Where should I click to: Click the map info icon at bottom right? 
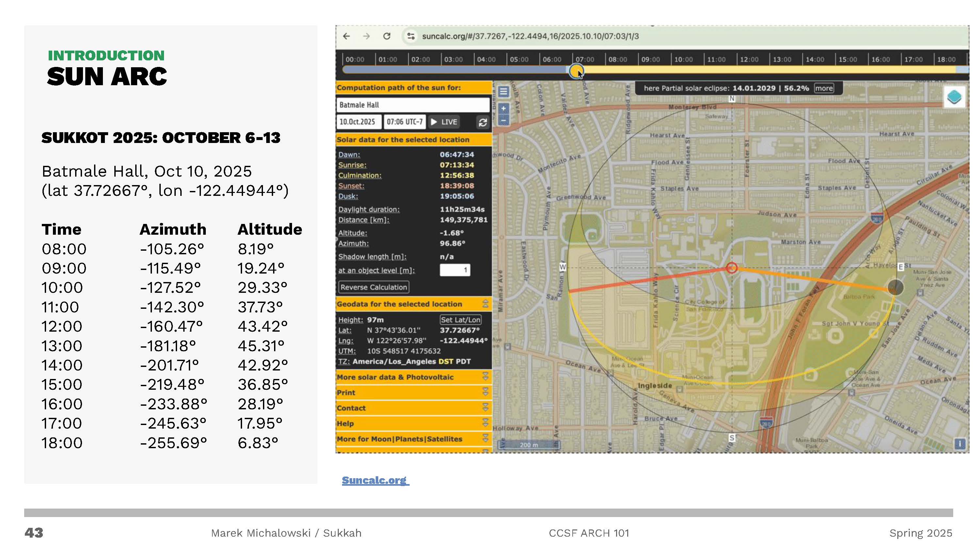click(x=960, y=443)
